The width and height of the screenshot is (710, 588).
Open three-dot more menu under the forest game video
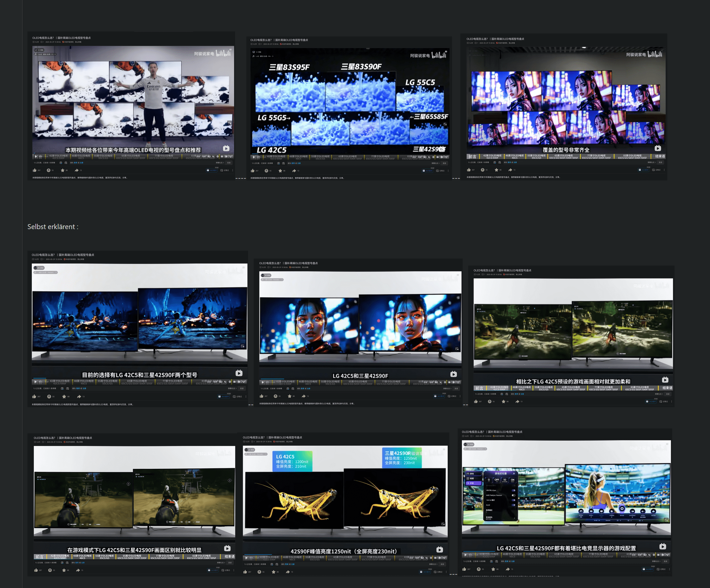click(672, 402)
